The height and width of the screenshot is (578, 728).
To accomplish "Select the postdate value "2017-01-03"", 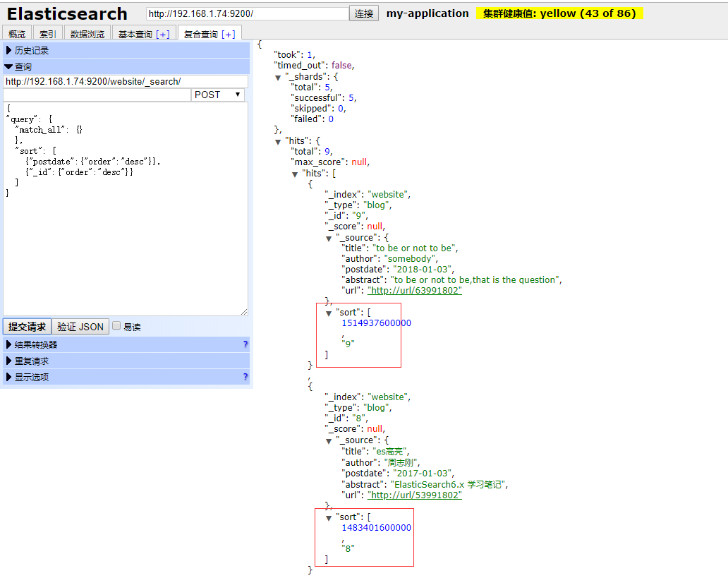I will [422, 474].
